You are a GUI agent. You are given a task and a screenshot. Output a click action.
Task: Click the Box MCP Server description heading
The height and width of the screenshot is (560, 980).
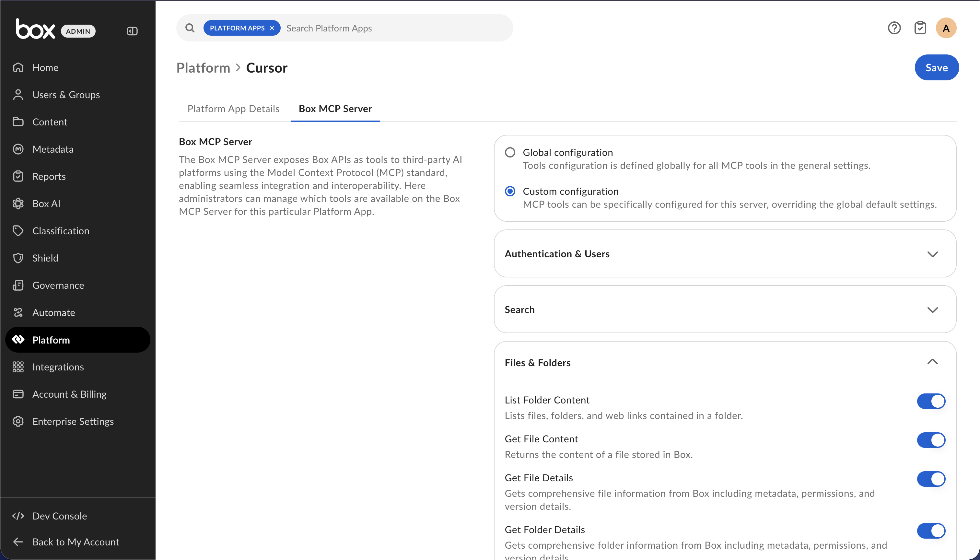pos(216,142)
